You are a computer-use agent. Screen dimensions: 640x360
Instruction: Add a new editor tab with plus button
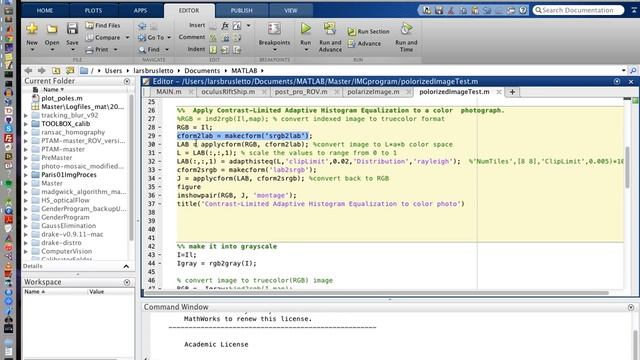[512, 92]
